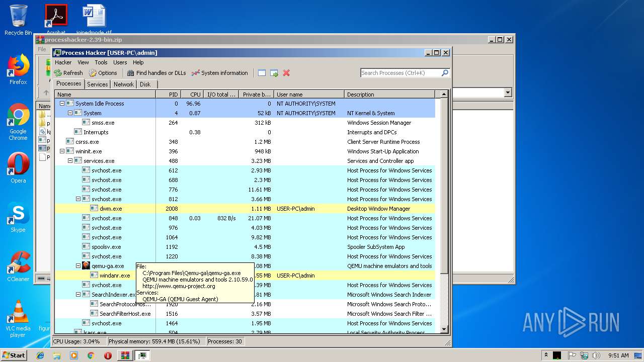The width and height of the screenshot is (644, 362).
Task: Focus the Search Processes field
Action: pyautogui.click(x=400, y=73)
